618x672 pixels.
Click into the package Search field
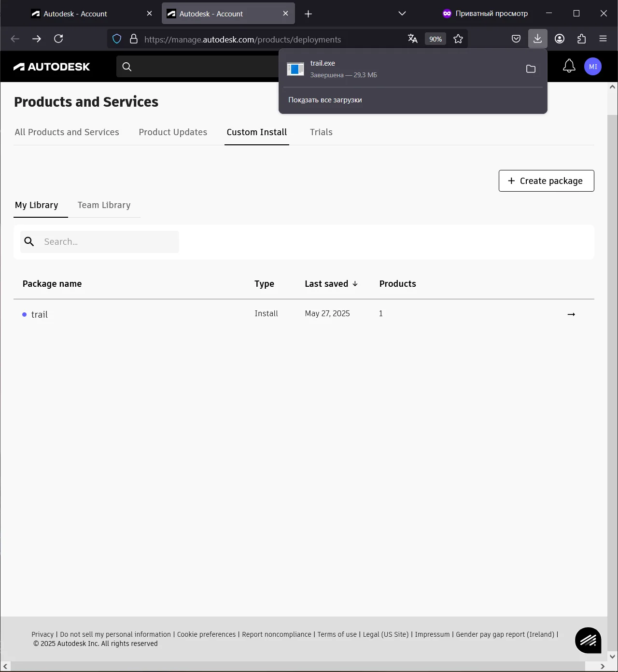(x=109, y=242)
